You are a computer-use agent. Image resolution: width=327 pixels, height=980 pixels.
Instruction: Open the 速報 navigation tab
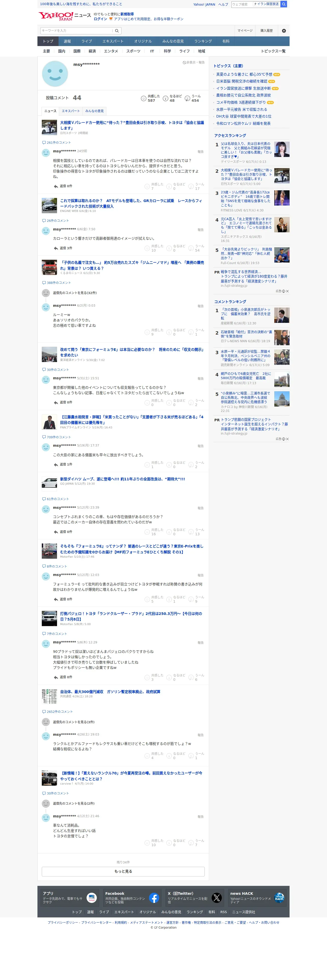pos(67,41)
